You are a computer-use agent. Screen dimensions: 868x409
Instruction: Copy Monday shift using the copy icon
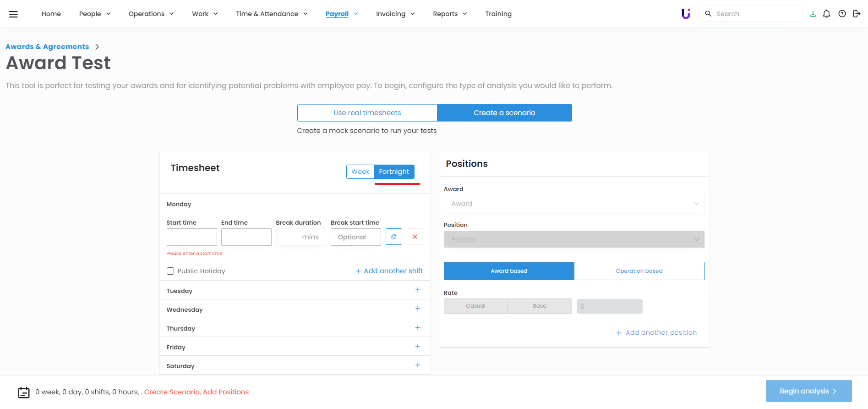(393, 237)
